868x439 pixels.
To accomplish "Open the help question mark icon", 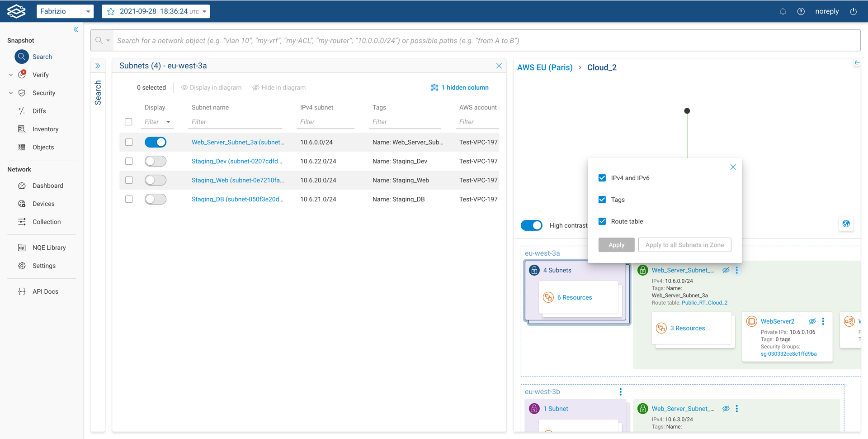I will tap(801, 12).
